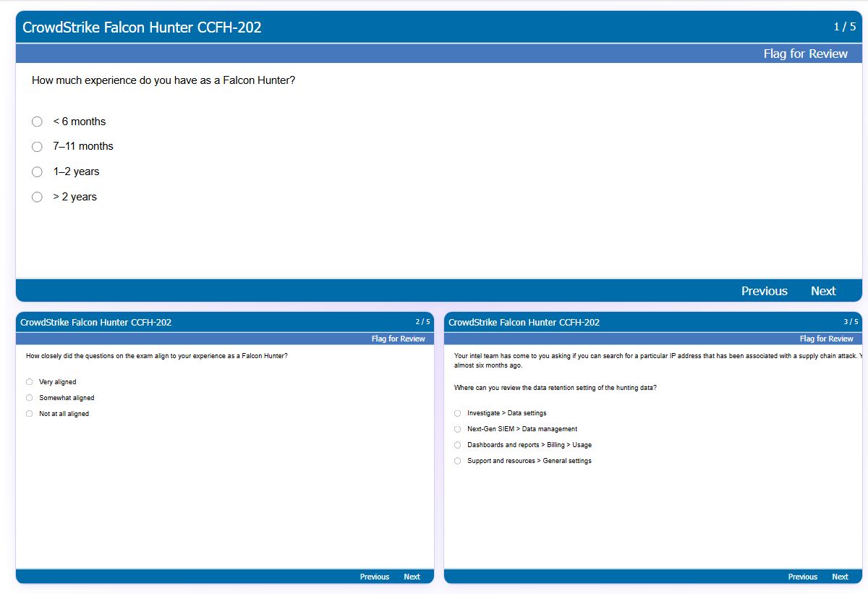Pick the 'Very aligned' radio option
This screenshot has height=594, width=868.
[x=29, y=382]
